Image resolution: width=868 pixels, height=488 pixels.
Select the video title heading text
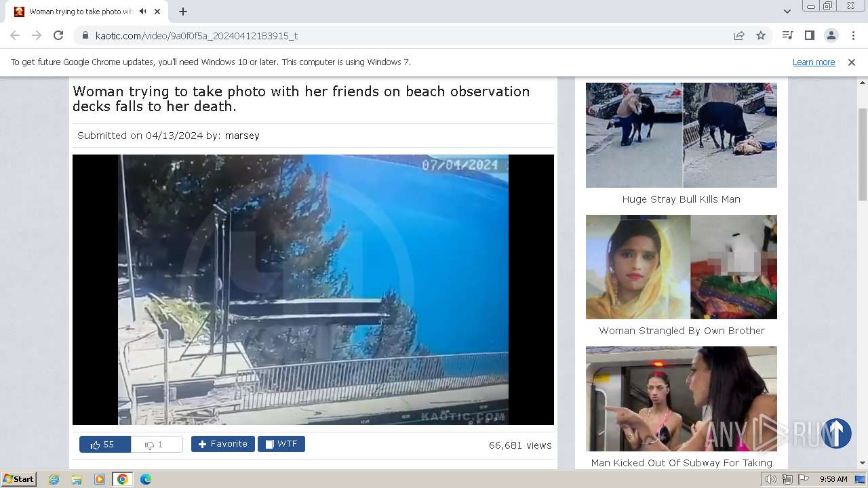[x=301, y=99]
